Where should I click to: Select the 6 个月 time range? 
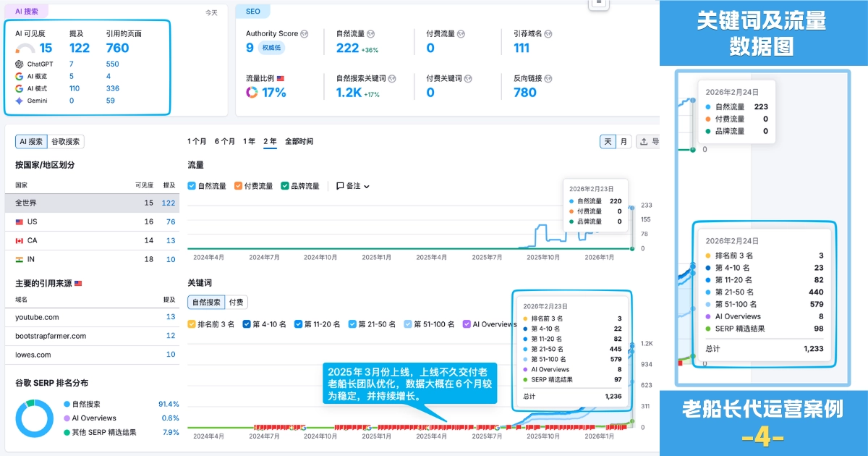tap(224, 142)
